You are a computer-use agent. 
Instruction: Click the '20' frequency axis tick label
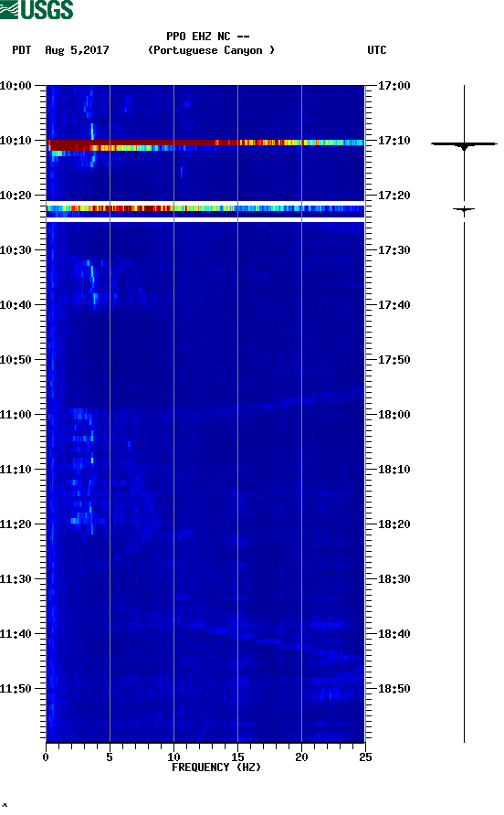tap(301, 757)
